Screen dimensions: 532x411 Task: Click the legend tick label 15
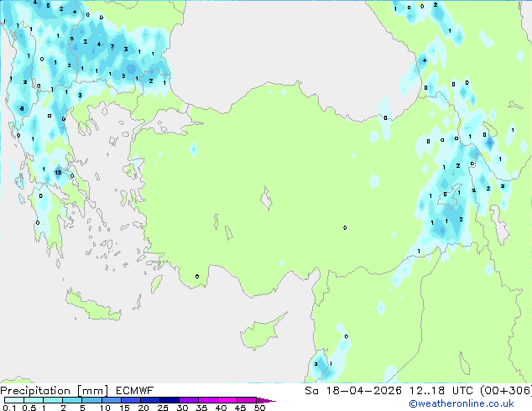click(123, 408)
